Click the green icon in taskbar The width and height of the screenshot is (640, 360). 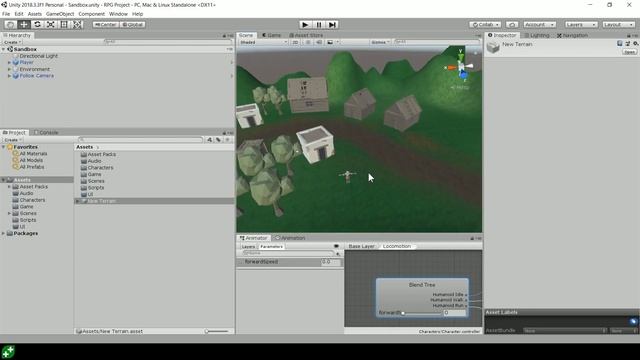pos(8,351)
